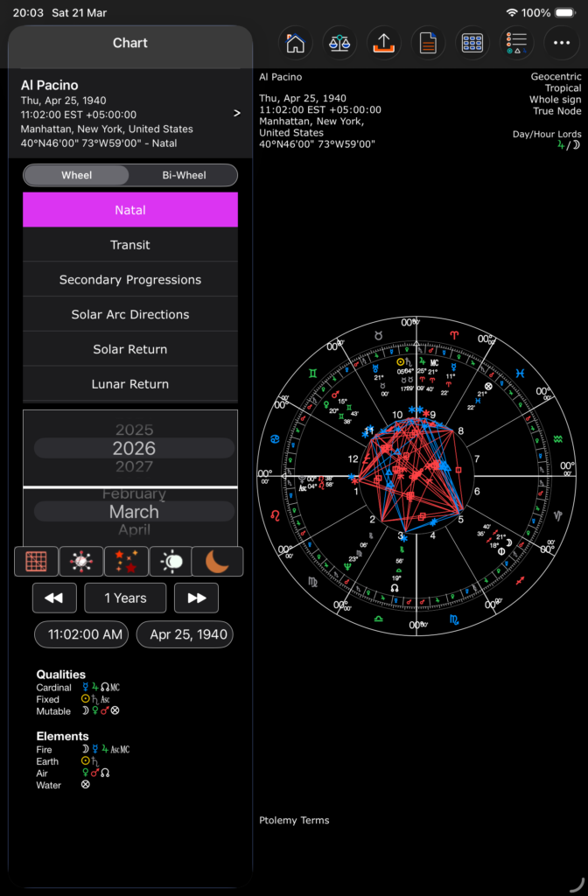Viewport: 588px width, 896px height.
Task: Tap the crescent moon icon
Action: [217, 562]
